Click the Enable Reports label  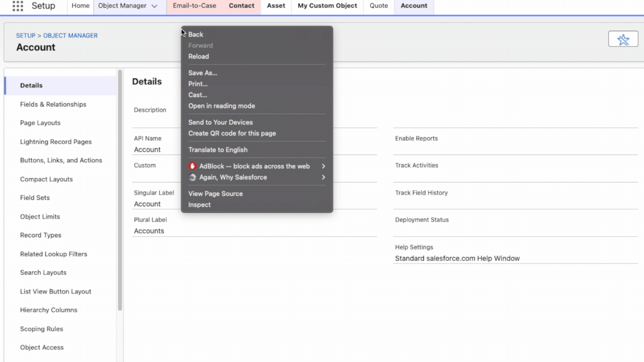416,138
